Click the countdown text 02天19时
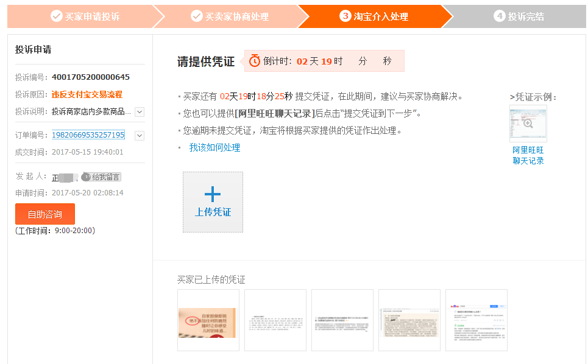 pyautogui.click(x=319, y=61)
